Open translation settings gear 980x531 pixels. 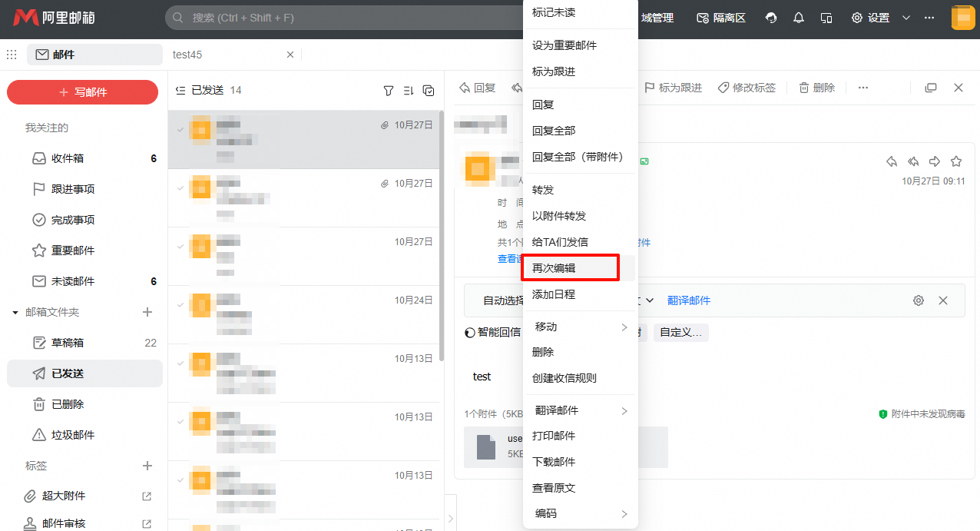pos(919,300)
